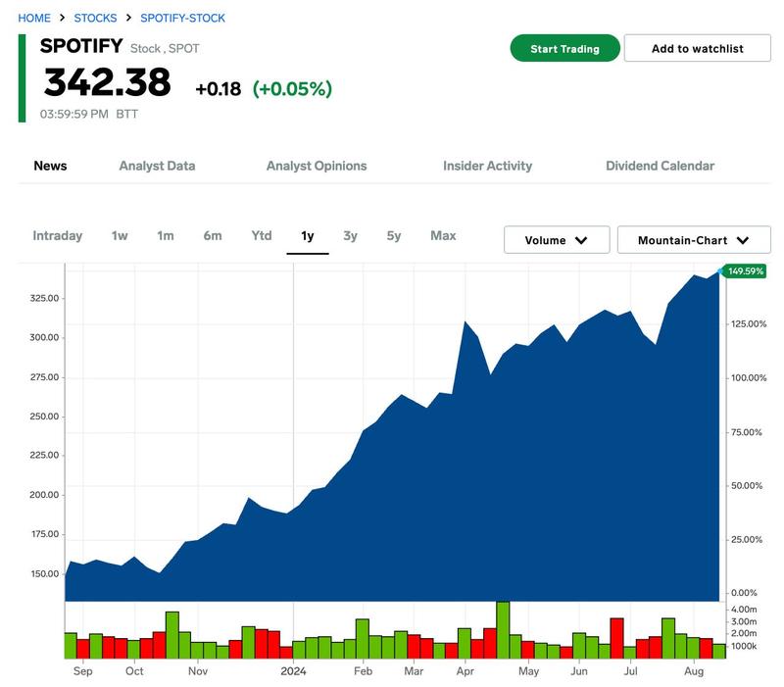Expand the Volume dropdown

click(557, 240)
